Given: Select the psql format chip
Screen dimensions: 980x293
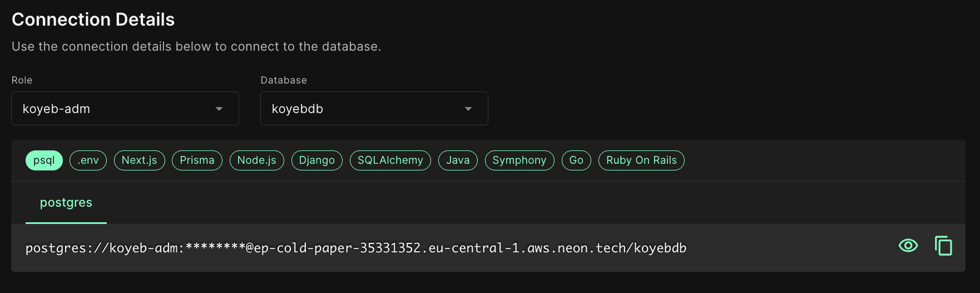Looking at the screenshot, I should pyautogui.click(x=44, y=160).
